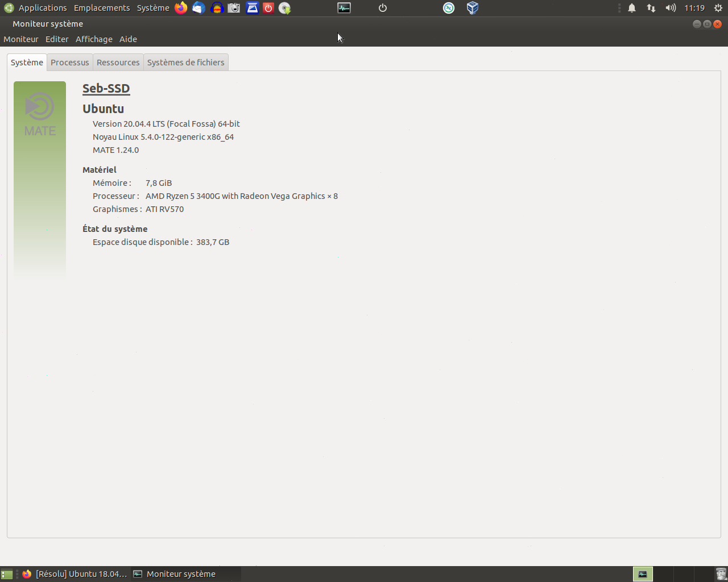Open the Aide menu
728x582 pixels.
coord(128,39)
